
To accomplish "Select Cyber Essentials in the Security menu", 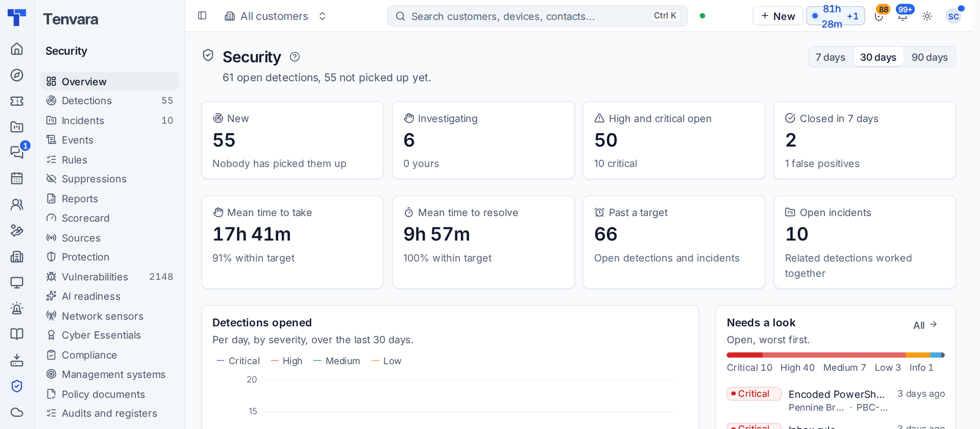I will pos(110,335).
